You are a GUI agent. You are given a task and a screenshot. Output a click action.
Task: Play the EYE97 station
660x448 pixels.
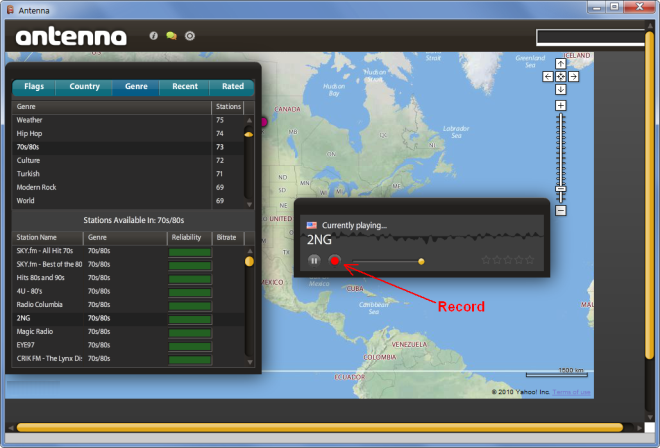point(128,345)
